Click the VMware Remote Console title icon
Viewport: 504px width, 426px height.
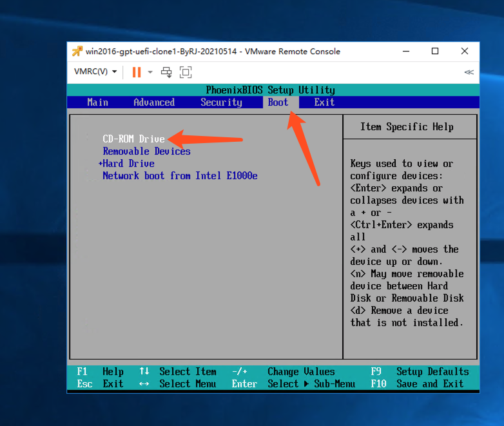[77, 51]
